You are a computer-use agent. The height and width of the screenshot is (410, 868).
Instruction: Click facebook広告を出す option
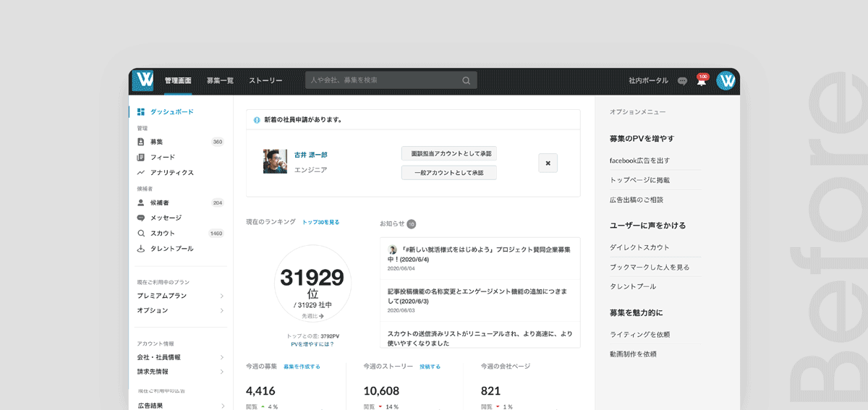(x=639, y=161)
